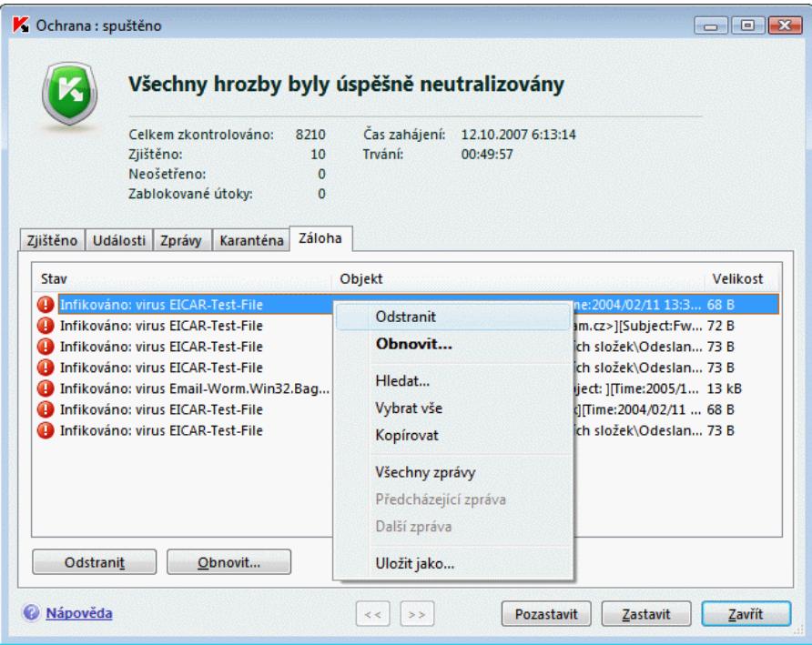
Task: Click the 13 kB size value
Action: tap(724, 388)
